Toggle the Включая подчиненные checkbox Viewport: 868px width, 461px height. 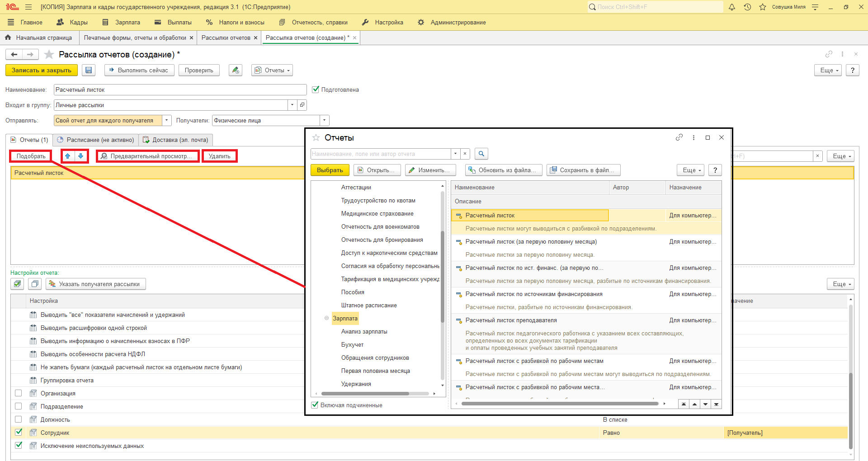(x=315, y=405)
